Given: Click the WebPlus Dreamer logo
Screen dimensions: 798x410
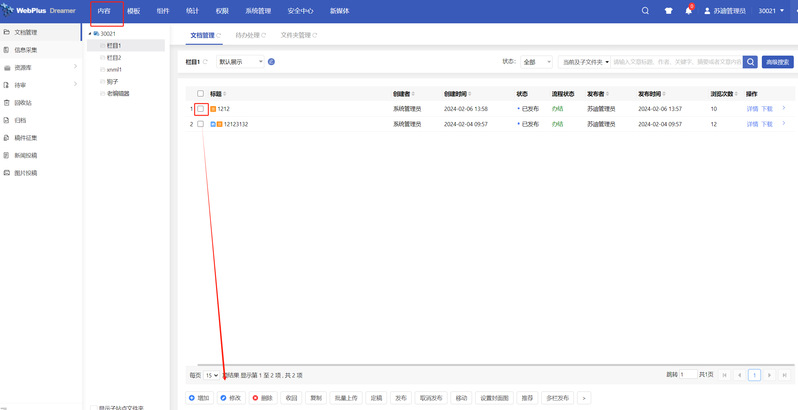Looking at the screenshot, I should coord(39,11).
